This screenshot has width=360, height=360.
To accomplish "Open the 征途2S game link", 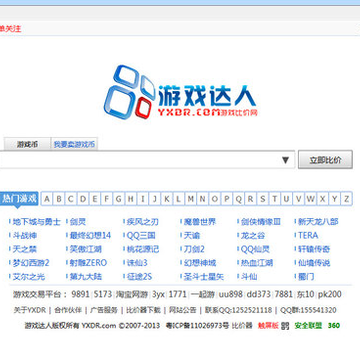I will pyautogui.click(x=139, y=276).
